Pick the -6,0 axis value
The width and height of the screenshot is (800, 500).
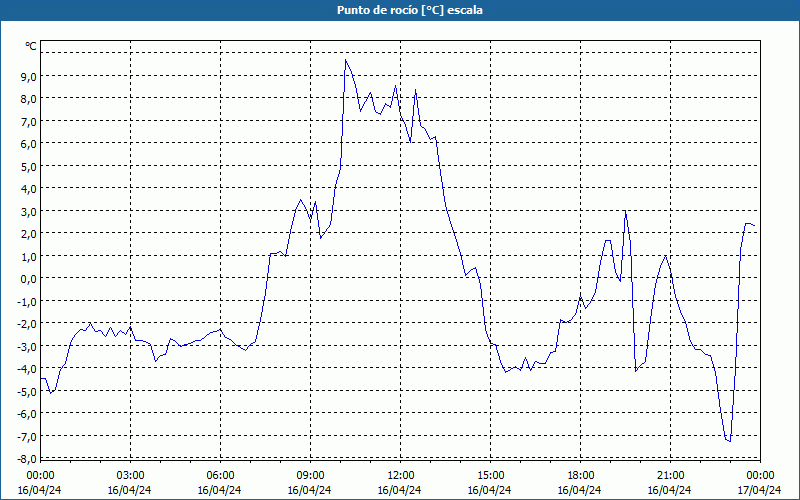click(27, 413)
